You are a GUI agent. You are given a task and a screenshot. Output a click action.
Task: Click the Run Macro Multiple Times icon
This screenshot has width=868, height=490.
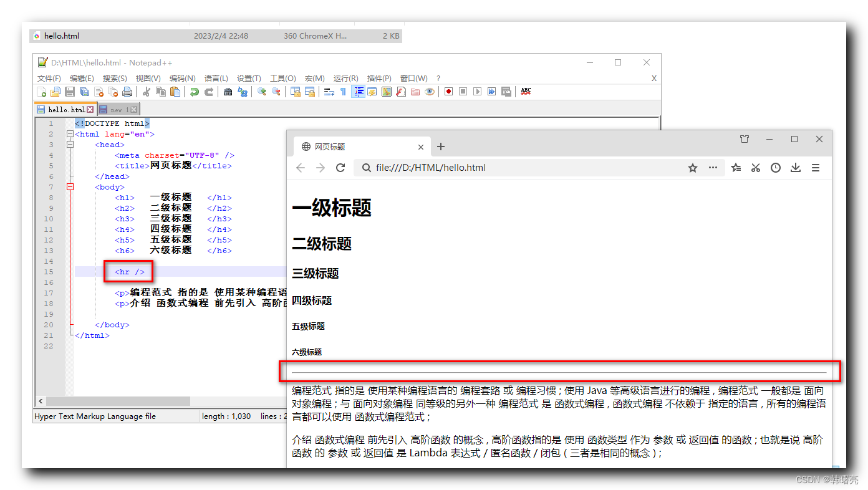491,92
